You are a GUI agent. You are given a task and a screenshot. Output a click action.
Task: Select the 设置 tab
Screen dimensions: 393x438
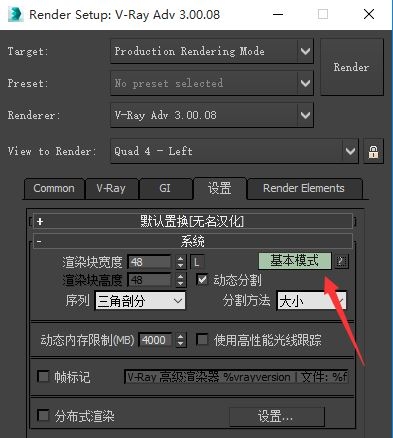click(220, 188)
